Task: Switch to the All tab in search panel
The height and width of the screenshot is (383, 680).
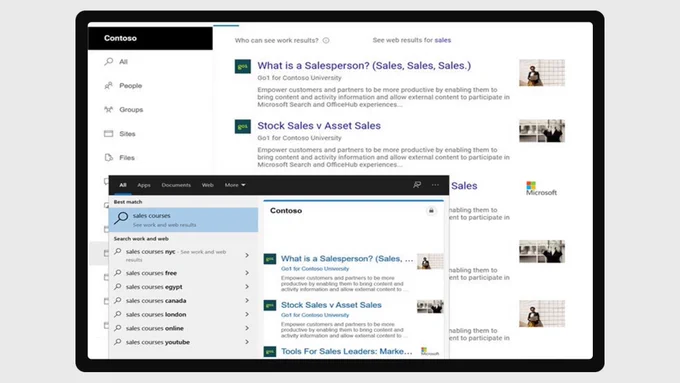Action: pos(123,185)
